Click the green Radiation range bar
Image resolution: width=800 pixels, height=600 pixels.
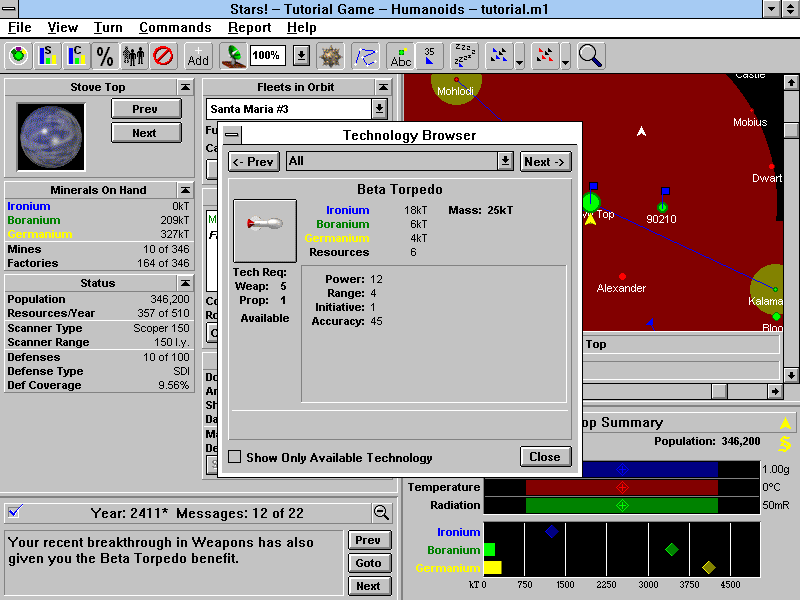pyautogui.click(x=621, y=506)
